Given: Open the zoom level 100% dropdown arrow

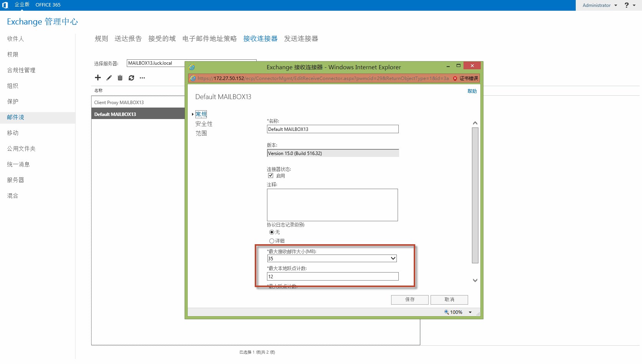Looking at the screenshot, I should click(470, 312).
